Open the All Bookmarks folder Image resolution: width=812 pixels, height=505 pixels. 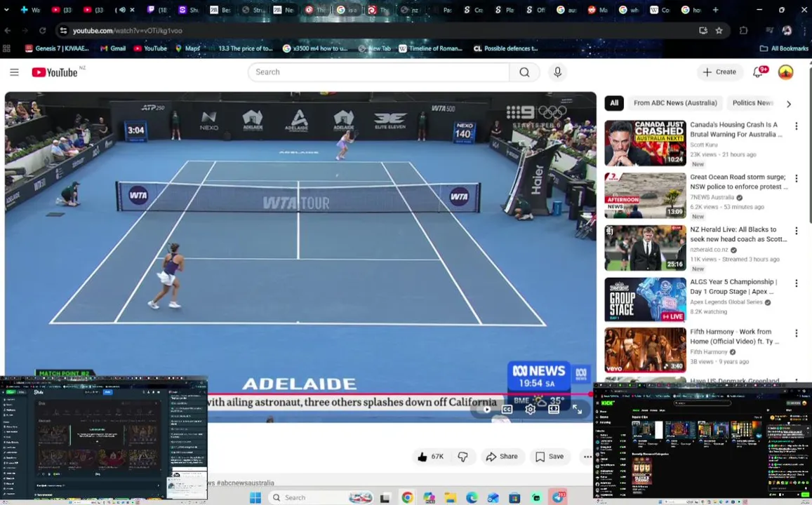coord(783,48)
